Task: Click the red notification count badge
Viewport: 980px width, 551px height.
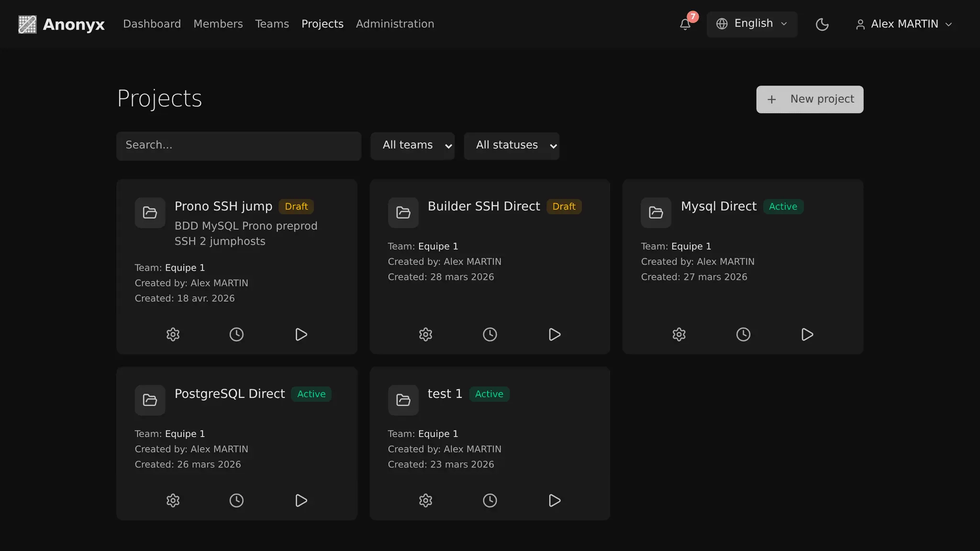Action: 692,17
